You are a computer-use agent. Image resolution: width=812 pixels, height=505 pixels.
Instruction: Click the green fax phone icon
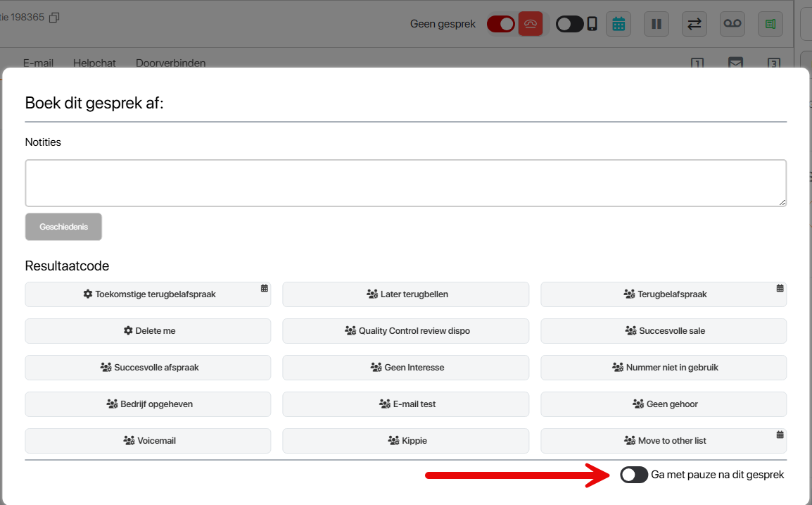[770, 24]
